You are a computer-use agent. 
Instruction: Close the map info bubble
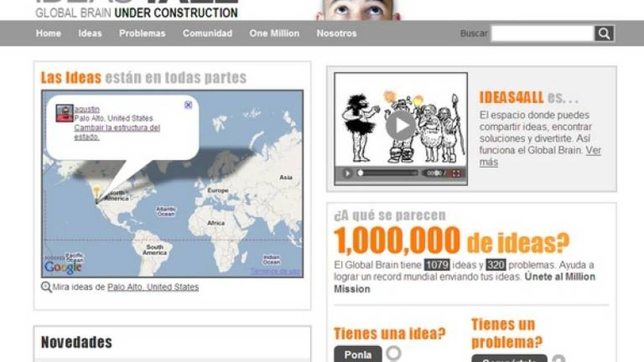[188, 105]
